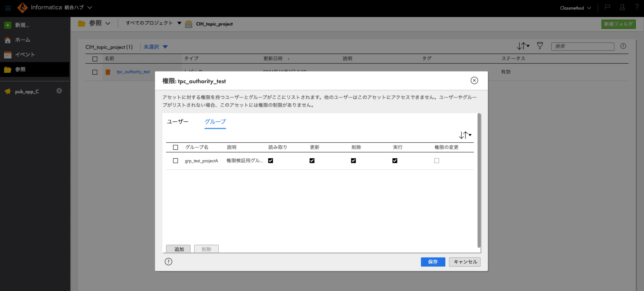Uncheck 更新 permission for grp_test_projectA
Viewport: 644px width, 291px height.
pyautogui.click(x=312, y=161)
